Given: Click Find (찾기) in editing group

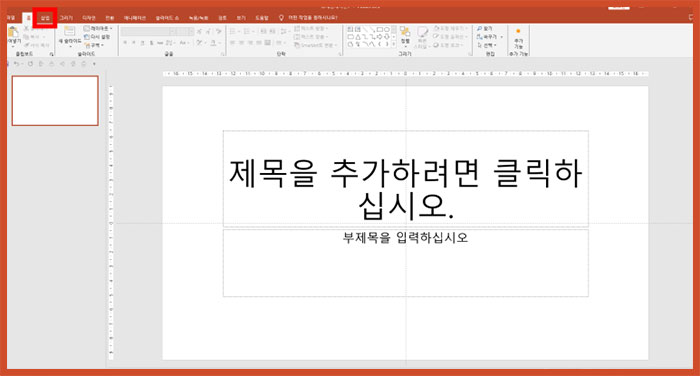Looking at the screenshot, I should pyautogui.click(x=484, y=29).
